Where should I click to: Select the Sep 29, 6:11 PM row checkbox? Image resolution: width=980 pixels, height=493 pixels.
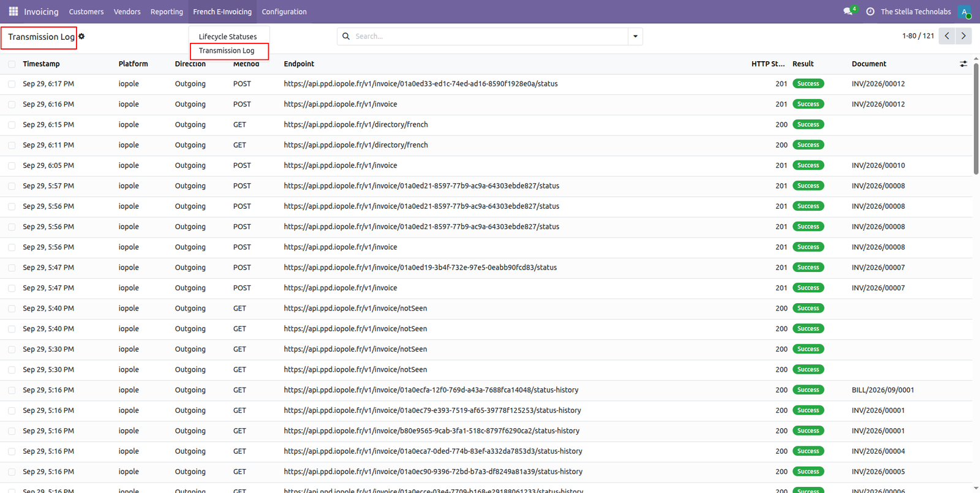[12, 145]
